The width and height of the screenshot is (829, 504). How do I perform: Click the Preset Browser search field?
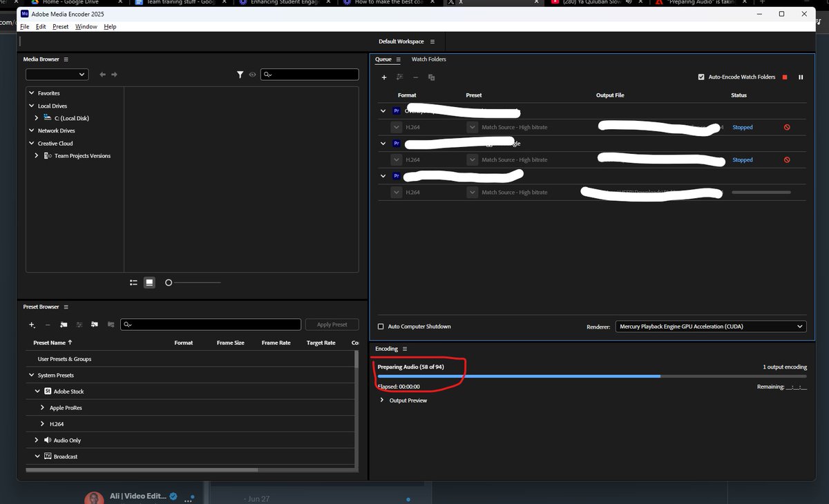211,324
